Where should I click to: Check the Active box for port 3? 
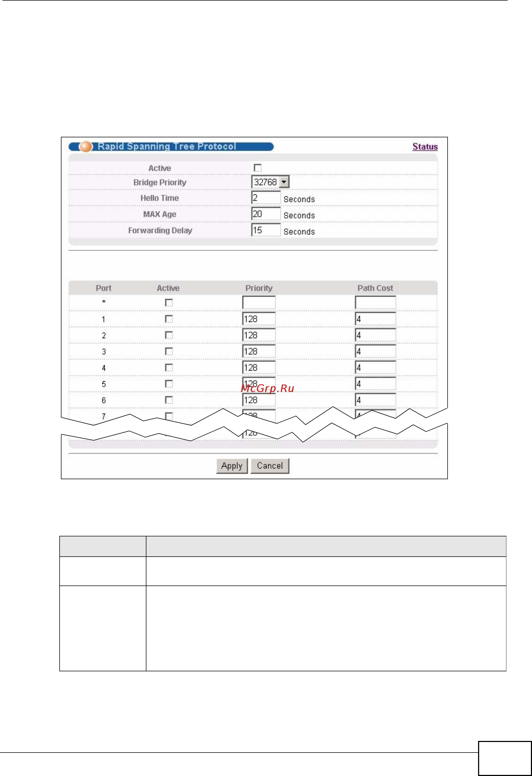[169, 351]
